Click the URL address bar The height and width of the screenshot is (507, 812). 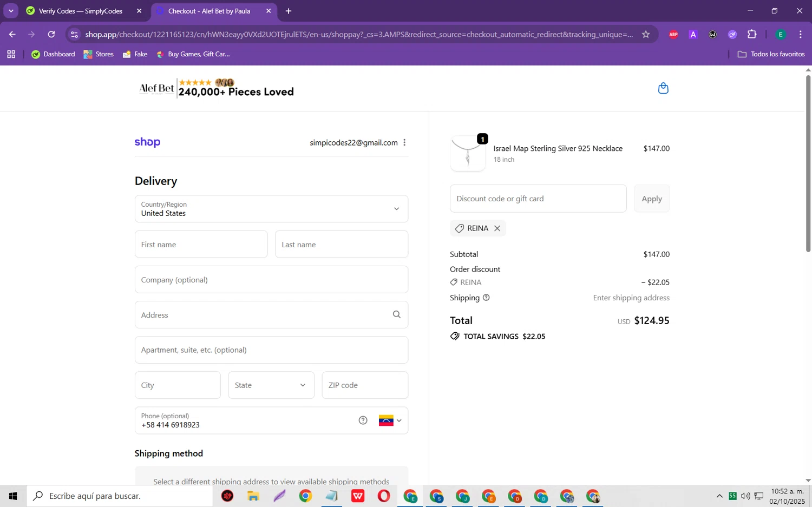pos(359,34)
